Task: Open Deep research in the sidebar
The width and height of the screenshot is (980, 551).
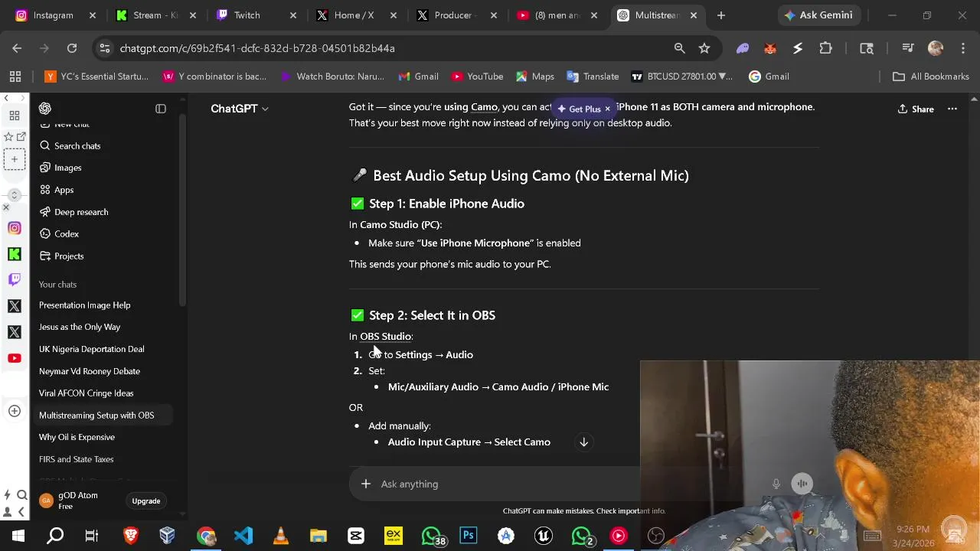Action: (106, 212)
